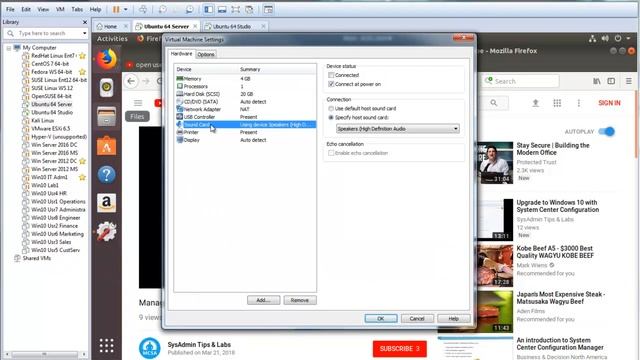Click the Firefox Search box
This screenshot has height=360, width=640.
pos(520,81)
